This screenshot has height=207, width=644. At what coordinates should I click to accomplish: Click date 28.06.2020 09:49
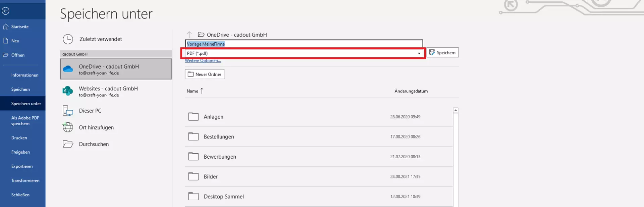405,117
